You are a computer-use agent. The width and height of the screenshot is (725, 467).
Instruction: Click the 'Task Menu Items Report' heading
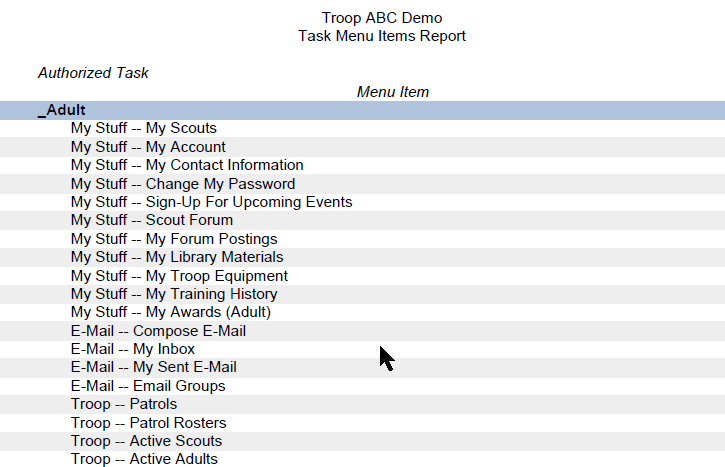(382, 36)
